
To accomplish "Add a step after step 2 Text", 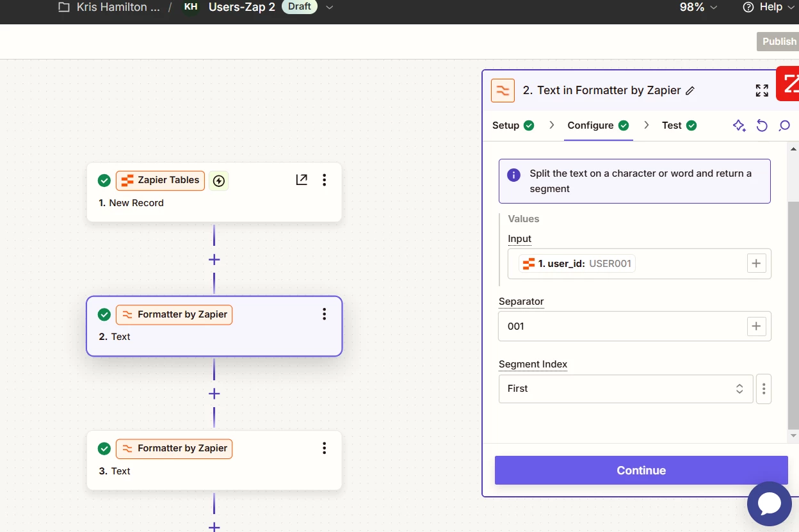I will tap(214, 394).
